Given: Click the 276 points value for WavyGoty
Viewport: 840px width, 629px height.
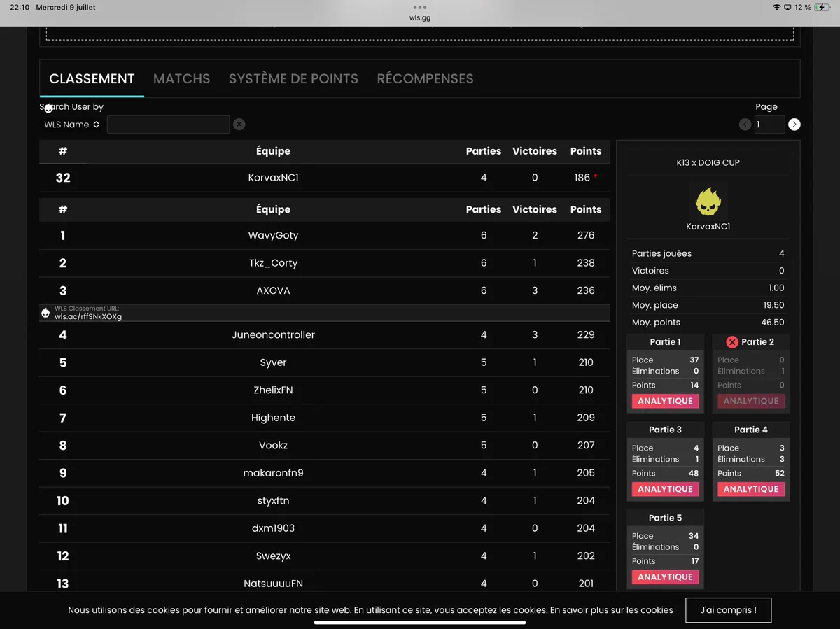Looking at the screenshot, I should click(586, 235).
